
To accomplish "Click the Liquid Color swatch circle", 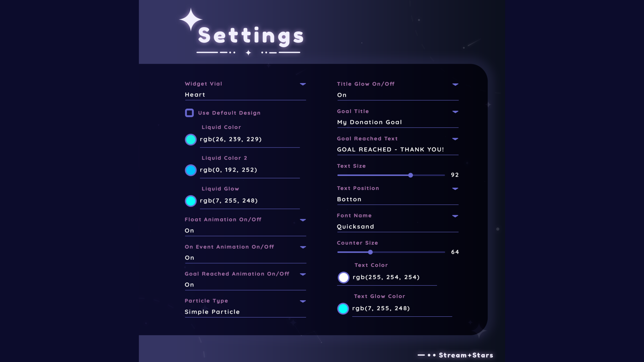I will point(191,139).
